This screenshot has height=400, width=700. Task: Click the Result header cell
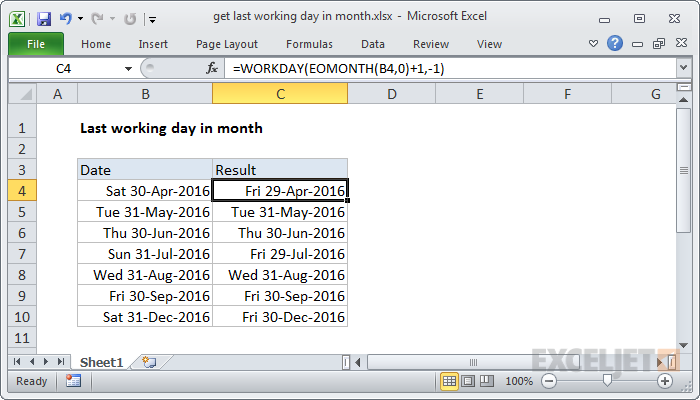click(x=280, y=170)
